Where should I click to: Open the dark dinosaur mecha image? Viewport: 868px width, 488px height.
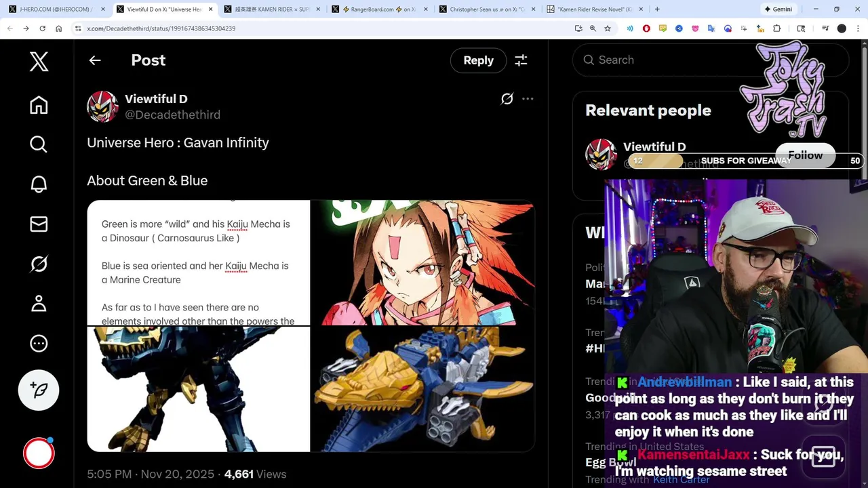pyautogui.click(x=198, y=389)
